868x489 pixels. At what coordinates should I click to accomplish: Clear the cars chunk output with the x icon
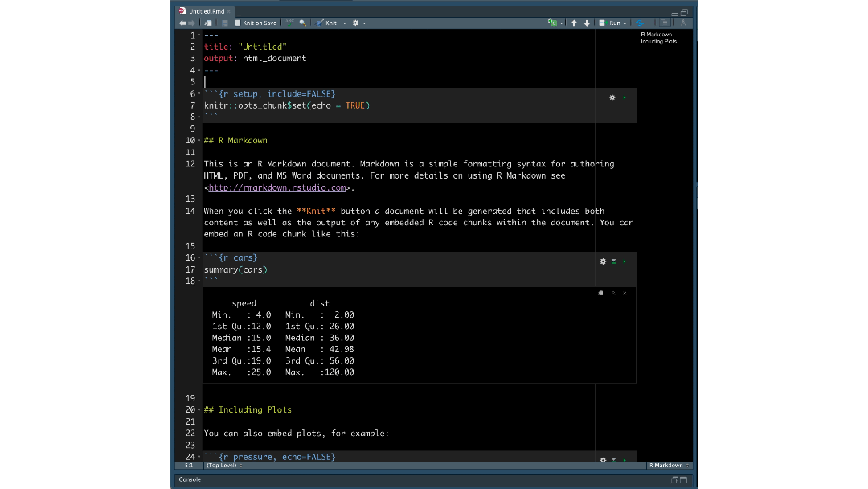[624, 293]
